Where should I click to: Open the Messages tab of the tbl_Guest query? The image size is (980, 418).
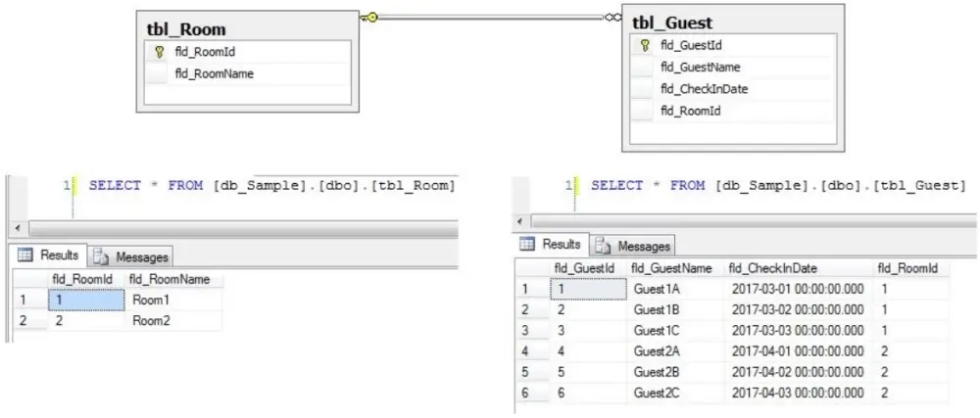[x=632, y=246]
